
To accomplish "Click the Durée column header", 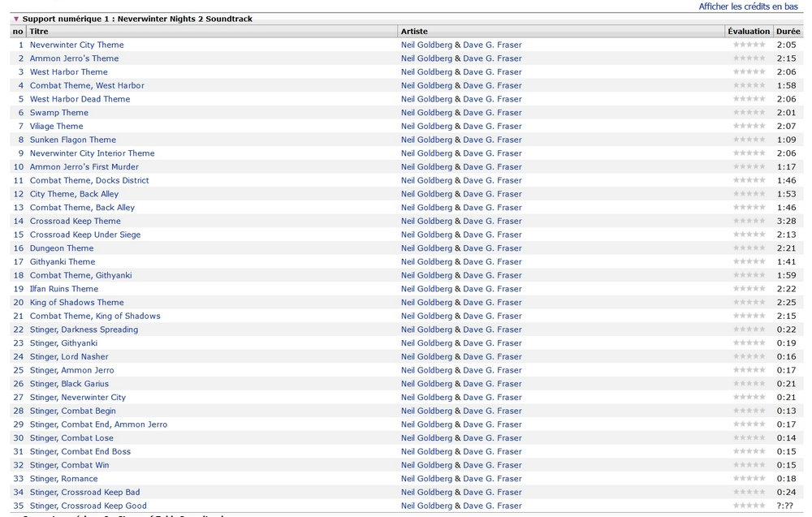I will pos(788,32).
